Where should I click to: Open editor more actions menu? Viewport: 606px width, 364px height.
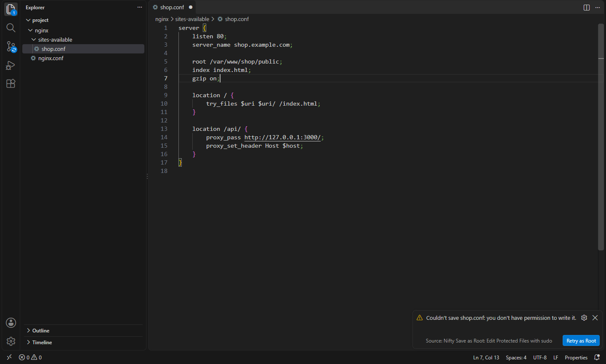tap(598, 8)
